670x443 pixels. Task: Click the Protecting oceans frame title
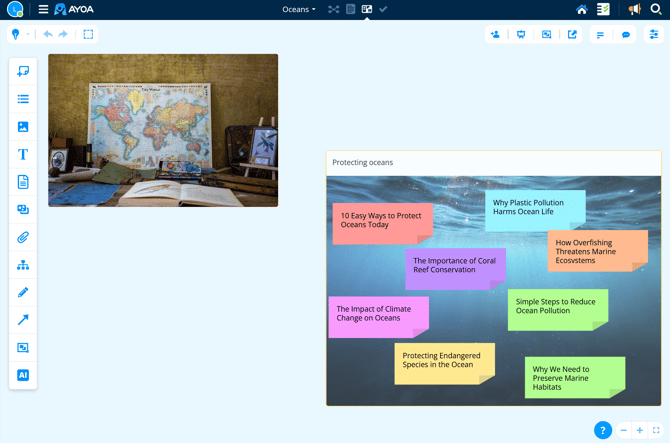click(362, 162)
